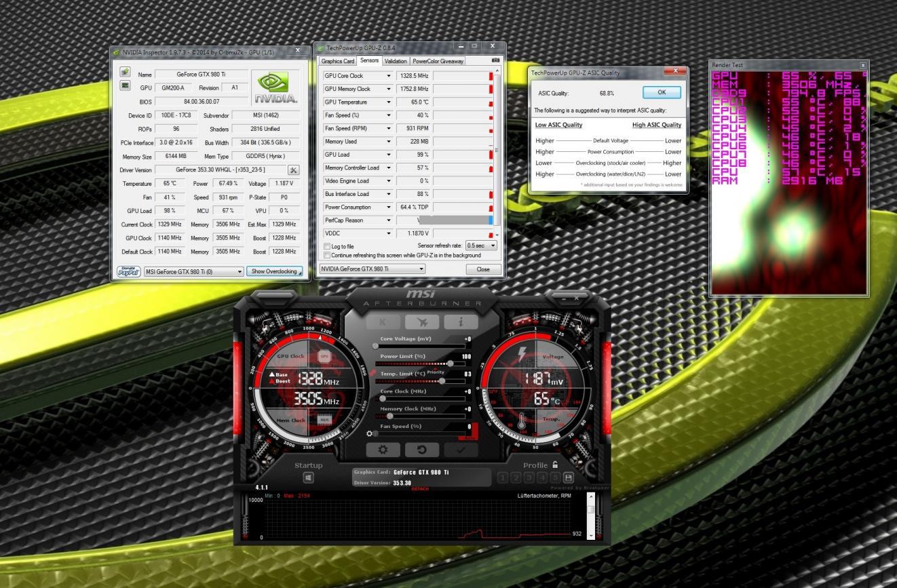Viewport: 897px width, 588px height.
Task: Select Afterburner profile slot 4
Action: (542, 477)
